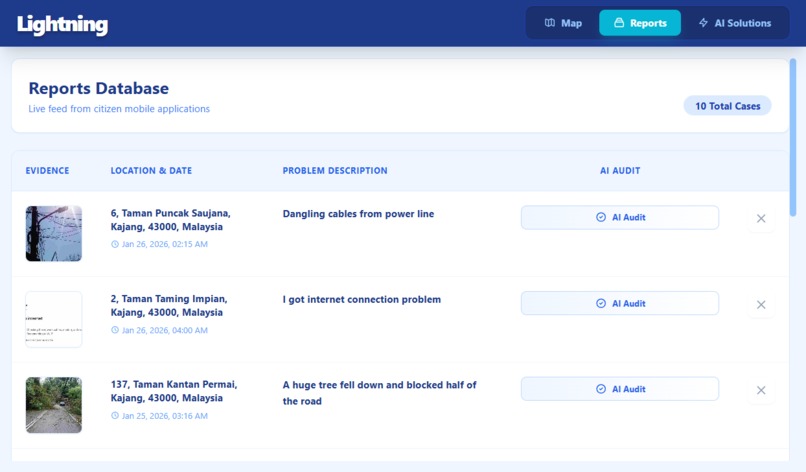Run AI Audit for fallen tree report
Screen dimensions: 806x472
620,389
